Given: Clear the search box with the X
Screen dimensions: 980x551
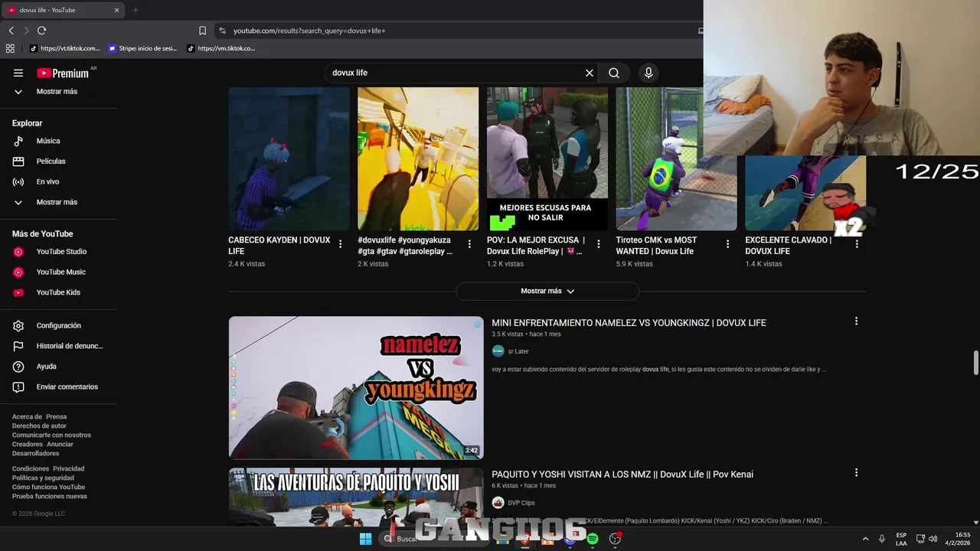Looking at the screenshot, I should pos(590,73).
